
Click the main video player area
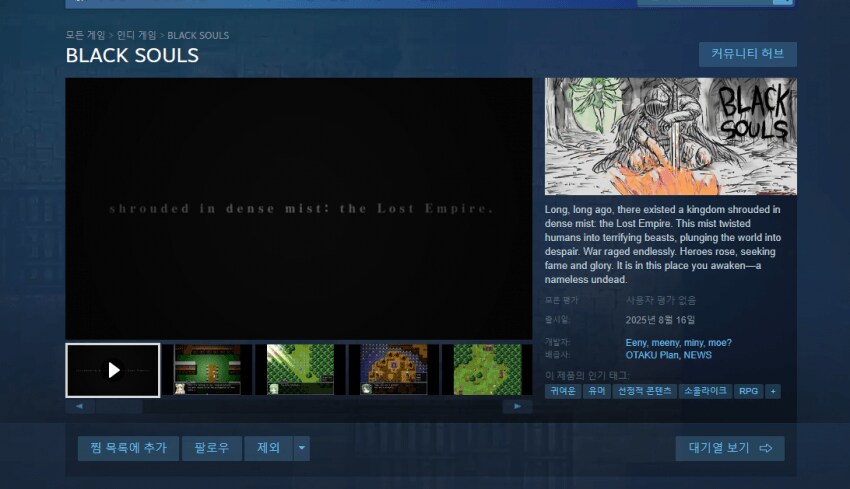point(299,209)
